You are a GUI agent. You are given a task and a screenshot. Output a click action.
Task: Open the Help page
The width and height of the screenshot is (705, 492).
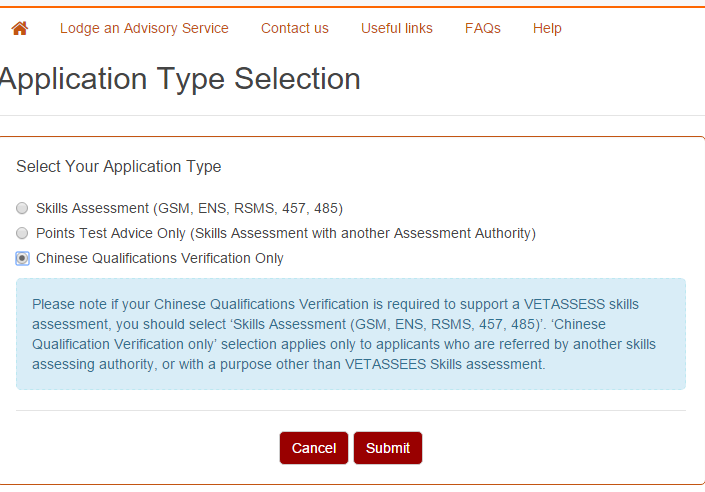(x=547, y=28)
